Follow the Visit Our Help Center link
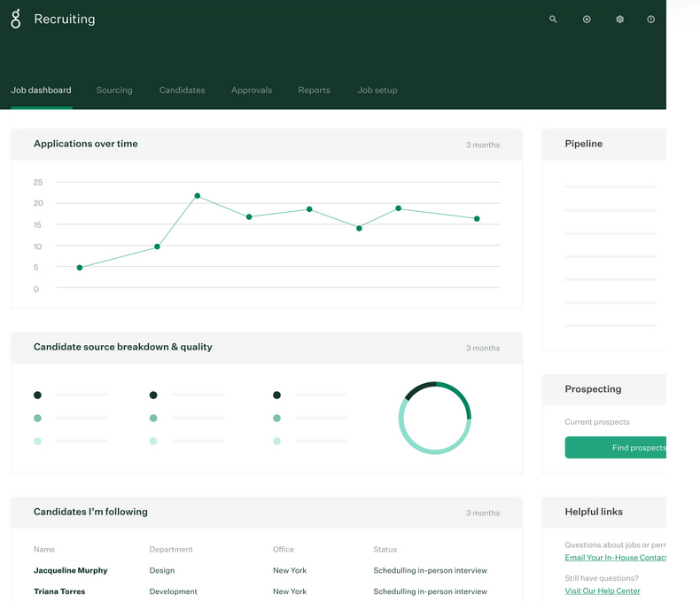700x603 pixels. pyautogui.click(x=603, y=591)
